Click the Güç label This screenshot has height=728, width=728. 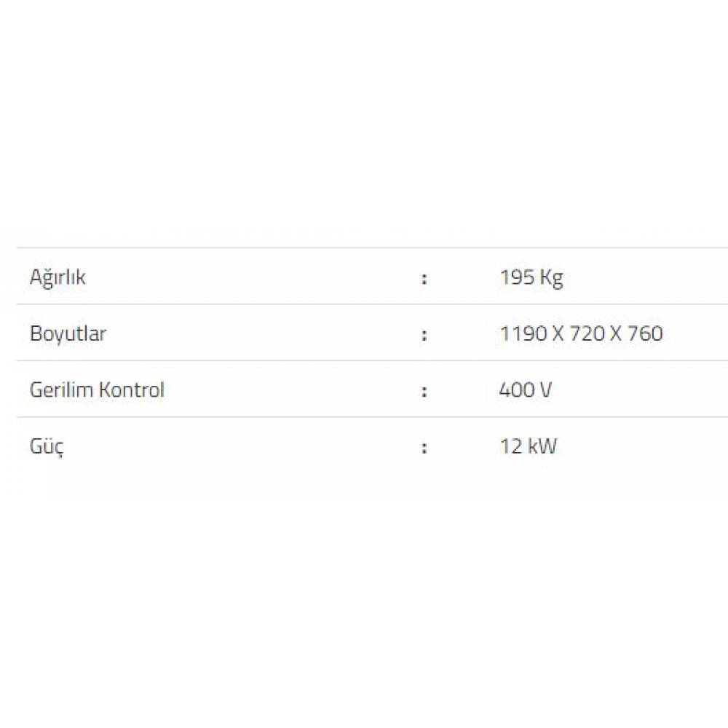[47, 446]
